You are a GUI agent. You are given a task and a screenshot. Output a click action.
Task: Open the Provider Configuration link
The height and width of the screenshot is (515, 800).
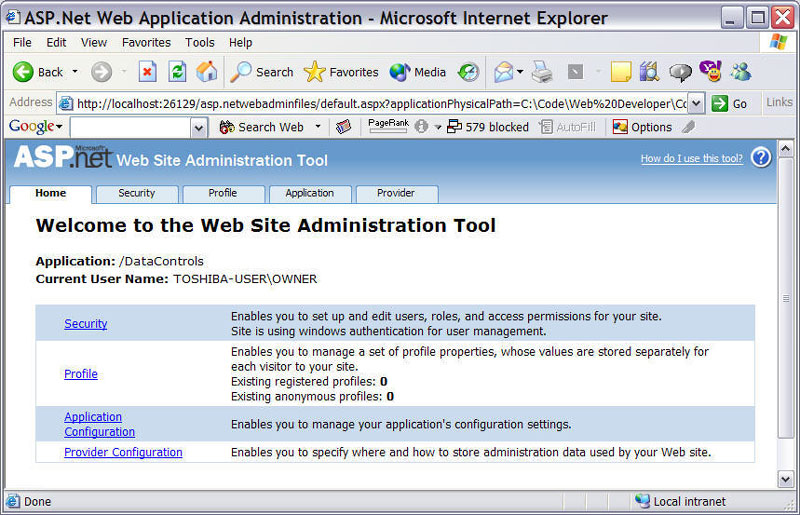click(123, 452)
